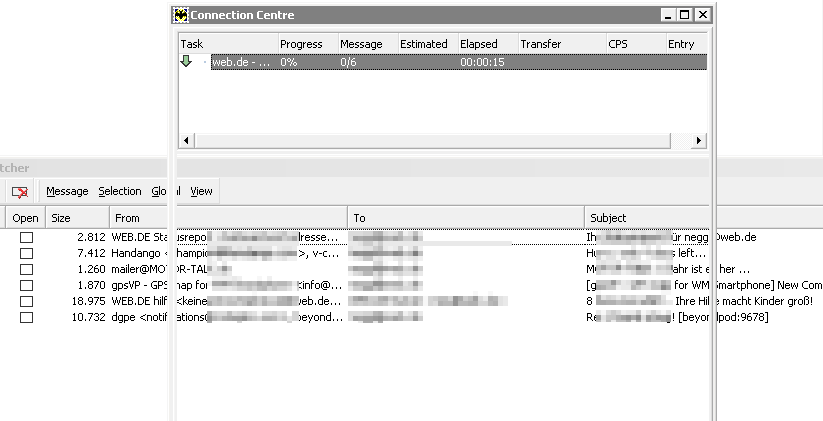The width and height of the screenshot is (823, 421).
Task: Click the green download arrow task icon
Action: [x=186, y=62]
